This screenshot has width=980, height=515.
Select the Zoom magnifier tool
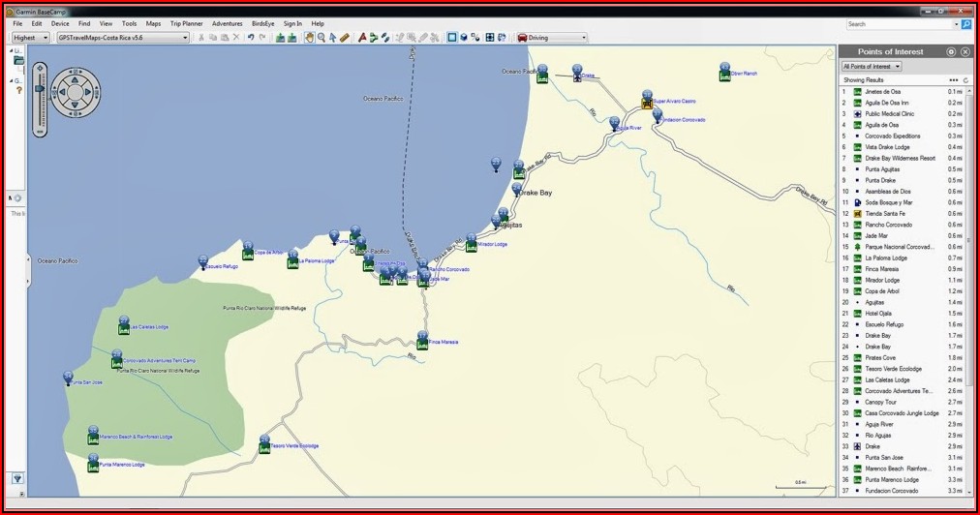pos(321,38)
